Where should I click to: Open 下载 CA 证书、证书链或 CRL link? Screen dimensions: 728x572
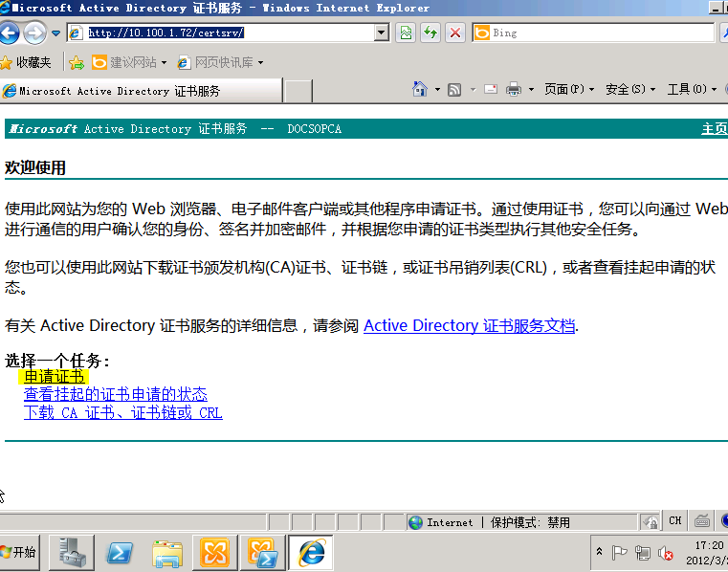point(123,412)
